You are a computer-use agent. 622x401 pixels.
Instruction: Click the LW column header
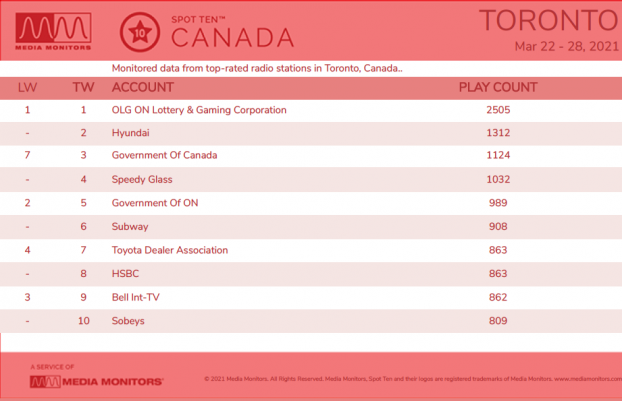27,87
